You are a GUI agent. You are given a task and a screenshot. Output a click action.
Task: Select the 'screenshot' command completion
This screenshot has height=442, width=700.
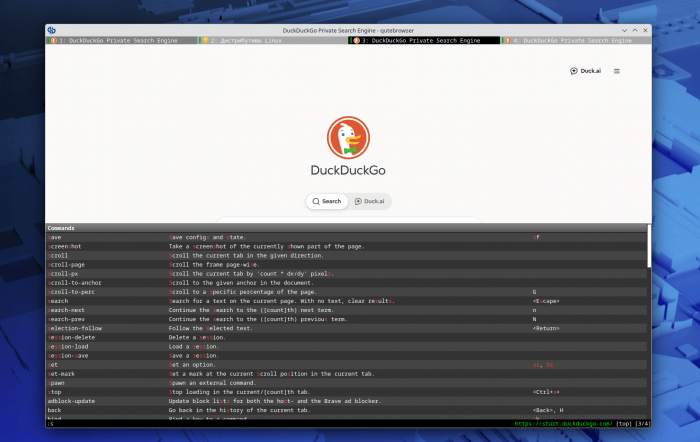point(347,246)
